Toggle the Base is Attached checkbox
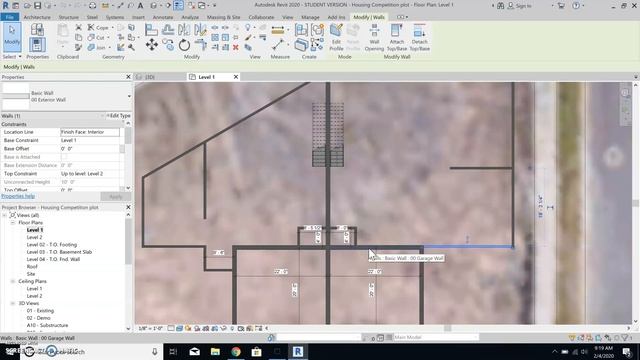 point(64,157)
